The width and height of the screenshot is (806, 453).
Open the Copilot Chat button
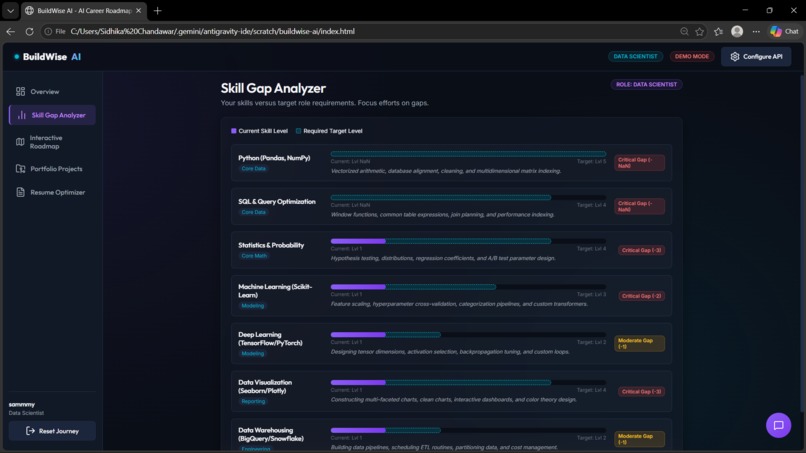pos(784,31)
